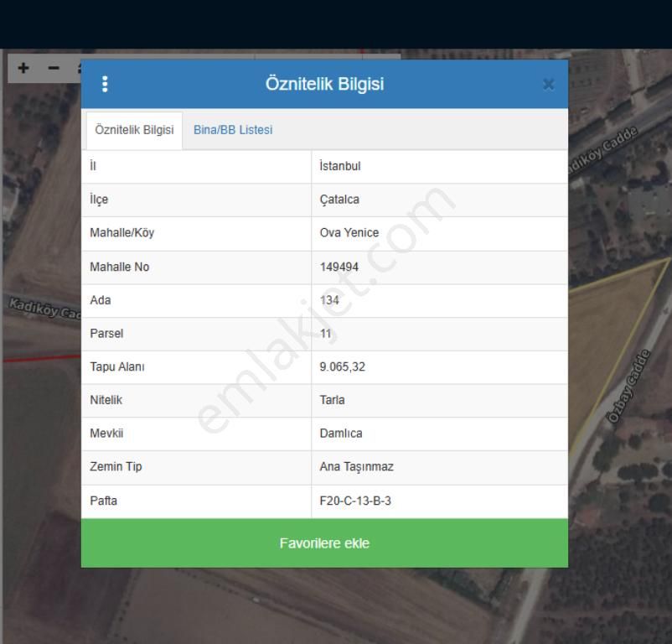Zoom out on the map

(54, 68)
